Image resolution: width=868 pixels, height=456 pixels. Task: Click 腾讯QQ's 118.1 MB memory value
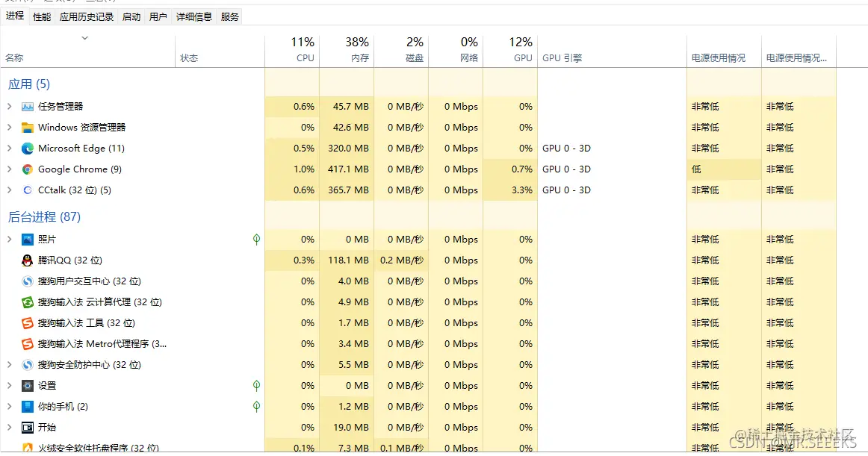(348, 260)
